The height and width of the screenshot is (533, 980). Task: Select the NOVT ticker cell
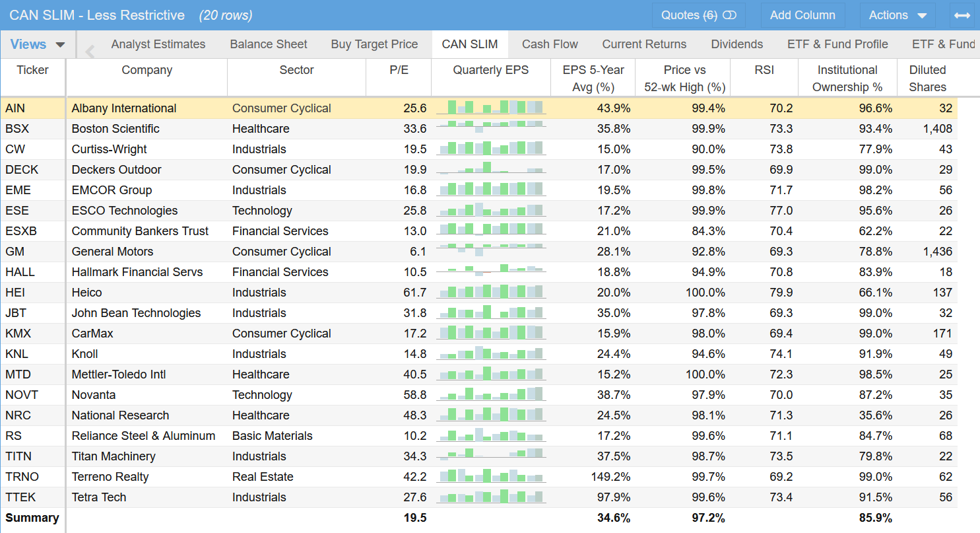tap(32, 395)
